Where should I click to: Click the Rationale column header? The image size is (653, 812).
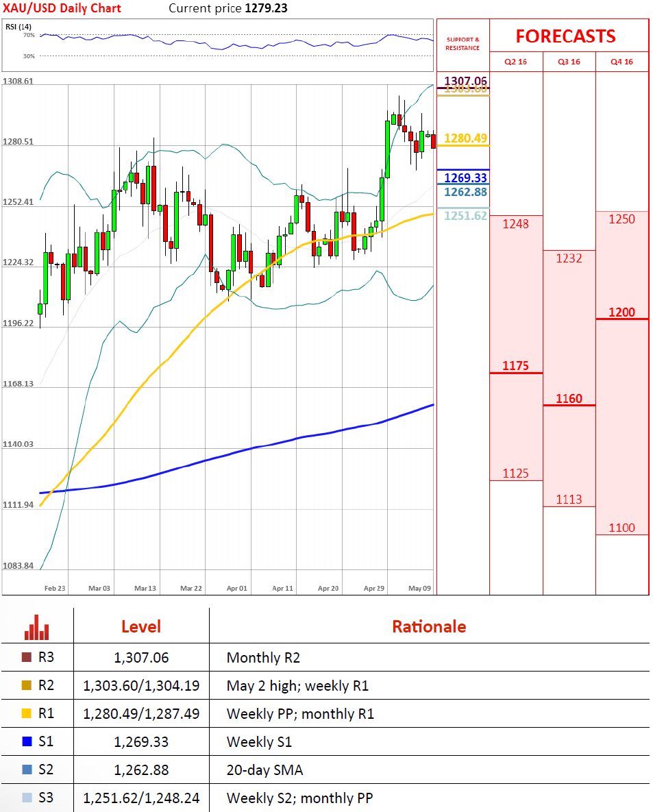tap(429, 626)
